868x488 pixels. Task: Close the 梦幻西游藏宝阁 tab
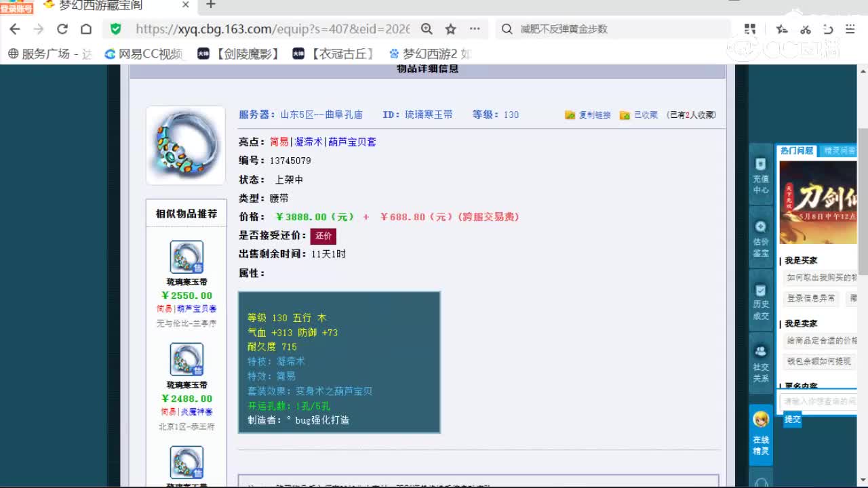pos(186,5)
